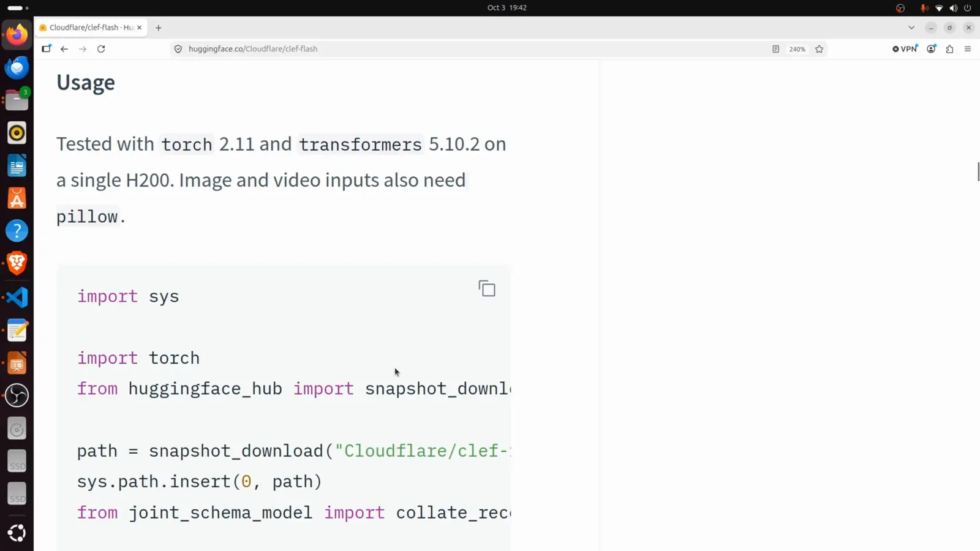Open the Firefox application hamburger menu
The height and width of the screenshot is (551, 980).
(968, 49)
